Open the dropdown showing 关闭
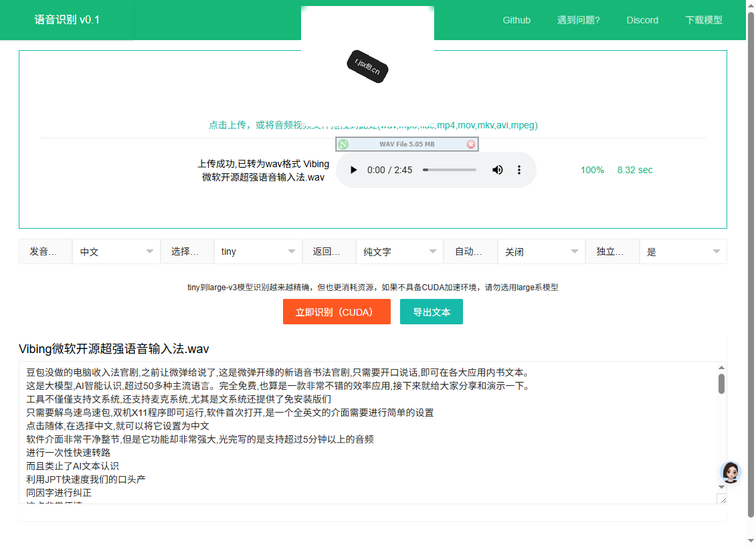 tap(541, 251)
